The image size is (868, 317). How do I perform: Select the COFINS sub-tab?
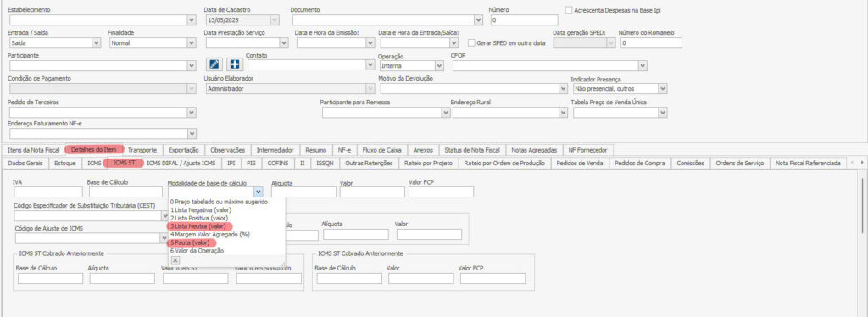click(x=278, y=164)
